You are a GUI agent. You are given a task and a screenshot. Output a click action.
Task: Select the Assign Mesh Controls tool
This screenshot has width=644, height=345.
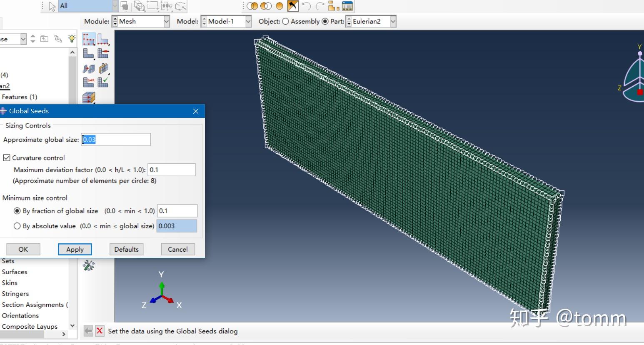pos(103,69)
